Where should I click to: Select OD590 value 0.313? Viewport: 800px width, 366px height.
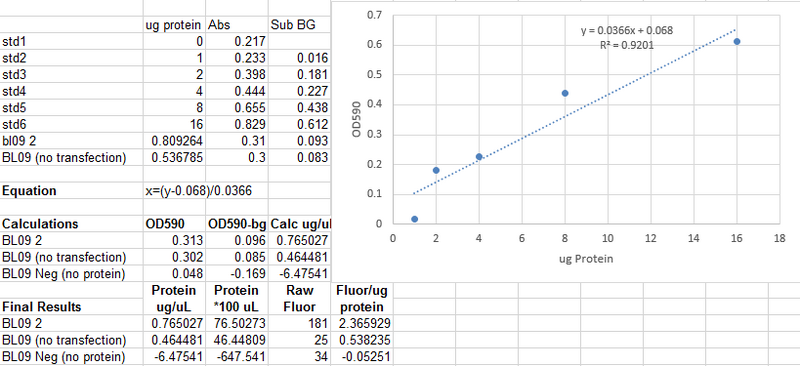pyautogui.click(x=174, y=240)
